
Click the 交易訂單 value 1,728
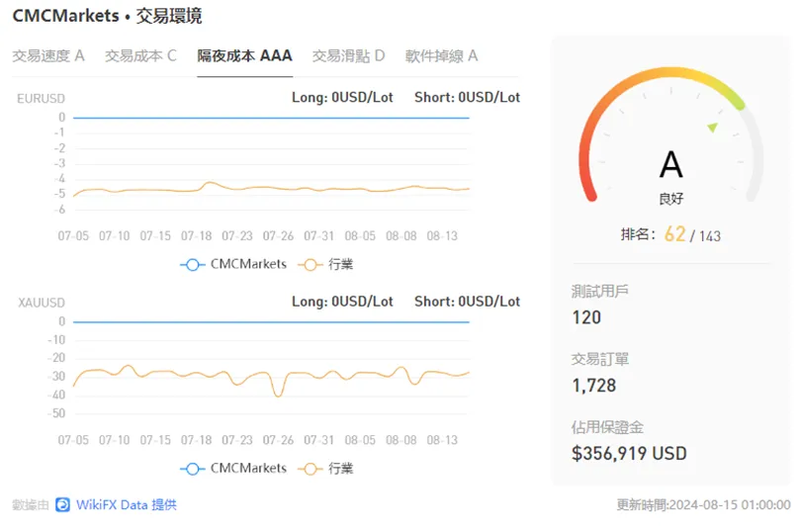click(594, 386)
